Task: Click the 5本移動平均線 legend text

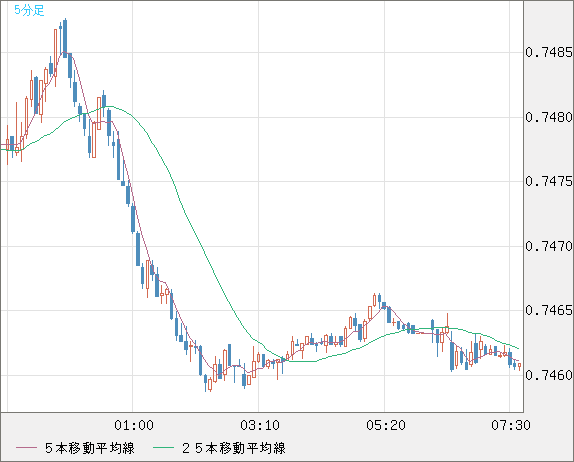Action: pyautogui.click(x=90, y=448)
